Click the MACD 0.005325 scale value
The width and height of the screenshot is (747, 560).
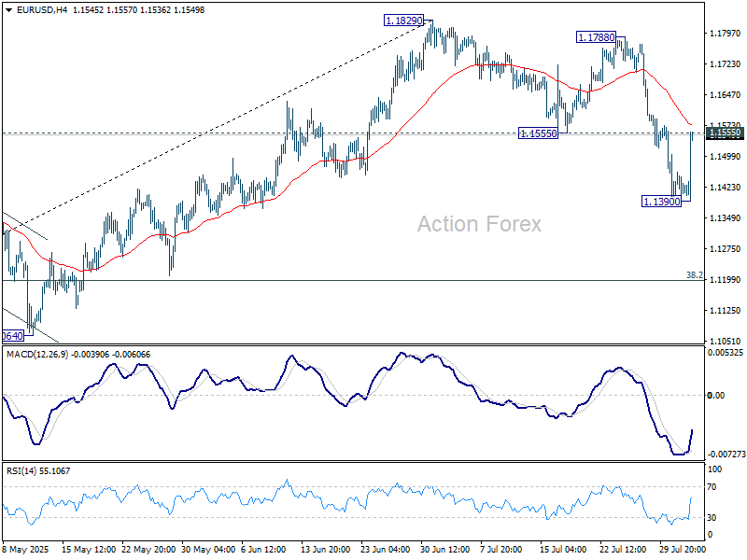pyautogui.click(x=726, y=353)
